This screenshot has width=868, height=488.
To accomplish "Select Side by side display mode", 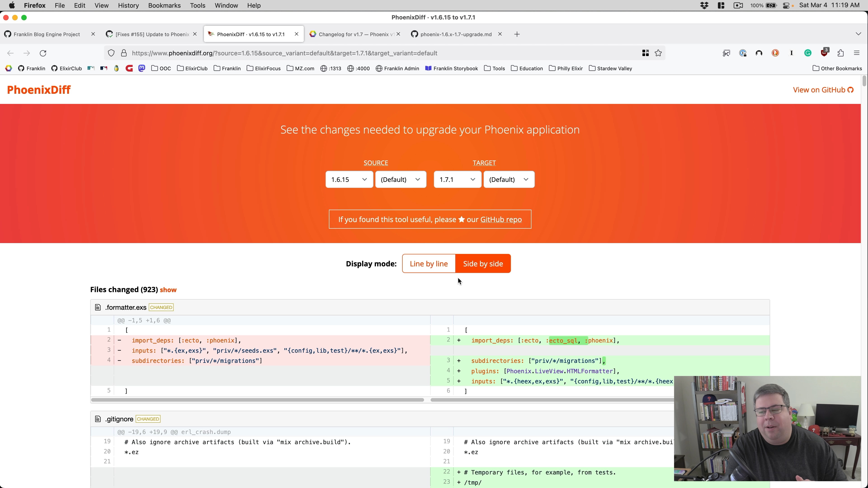I will (483, 264).
